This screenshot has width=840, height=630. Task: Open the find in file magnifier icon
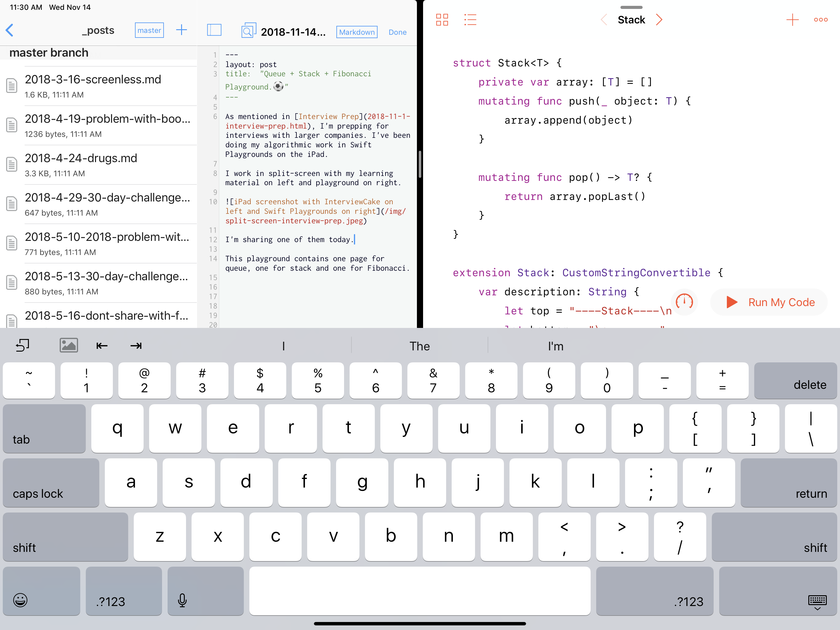coord(248,30)
